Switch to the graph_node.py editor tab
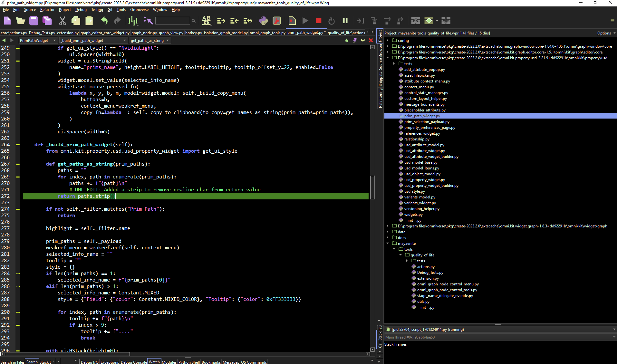This screenshot has height=364, width=617. click(144, 33)
